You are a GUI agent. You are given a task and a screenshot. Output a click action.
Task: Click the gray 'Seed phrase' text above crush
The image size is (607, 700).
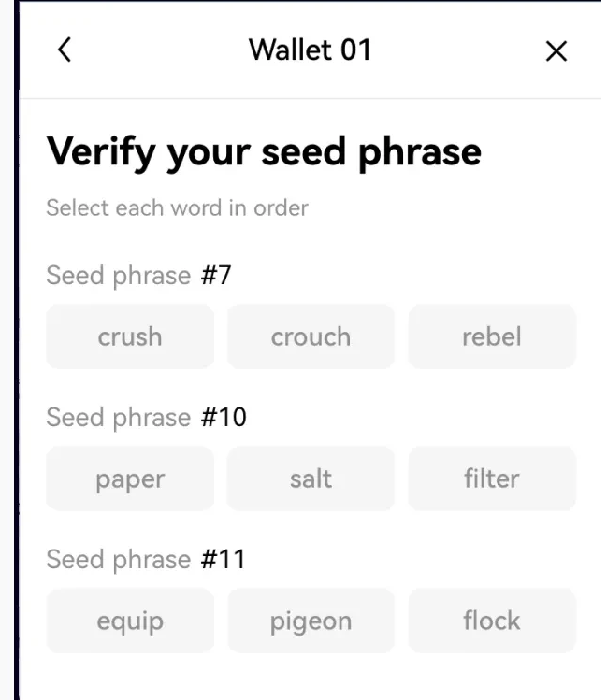coord(118,276)
